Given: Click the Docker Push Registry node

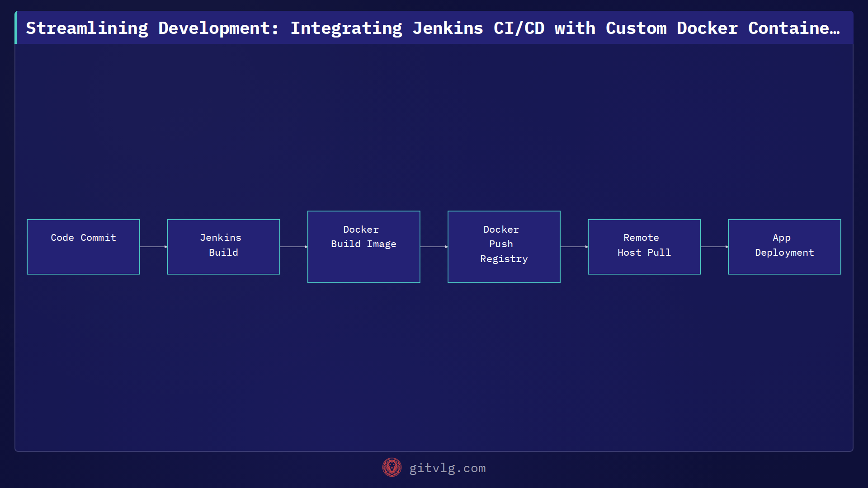Looking at the screenshot, I should tap(504, 247).
